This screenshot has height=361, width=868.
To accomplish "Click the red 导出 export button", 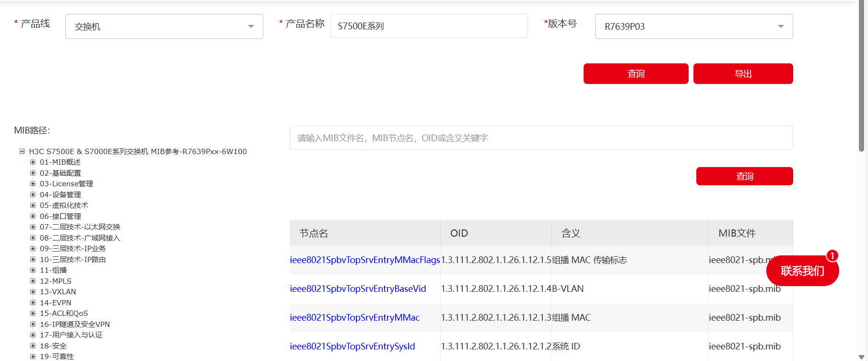I will click(743, 73).
